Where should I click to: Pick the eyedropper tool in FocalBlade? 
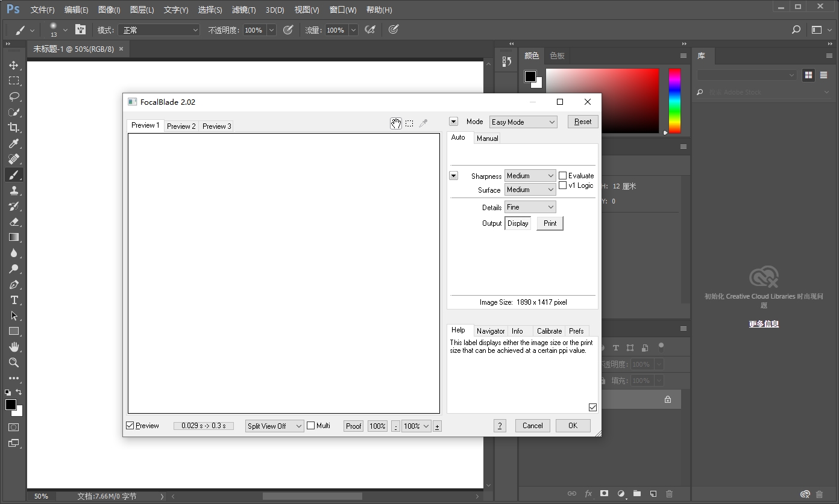pos(423,123)
